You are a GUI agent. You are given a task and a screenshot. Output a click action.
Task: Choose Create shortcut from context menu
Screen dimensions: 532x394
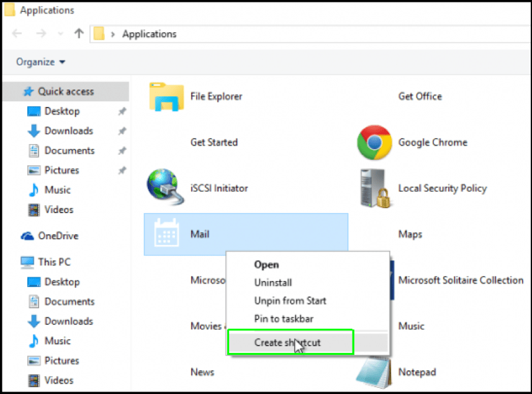tap(287, 342)
